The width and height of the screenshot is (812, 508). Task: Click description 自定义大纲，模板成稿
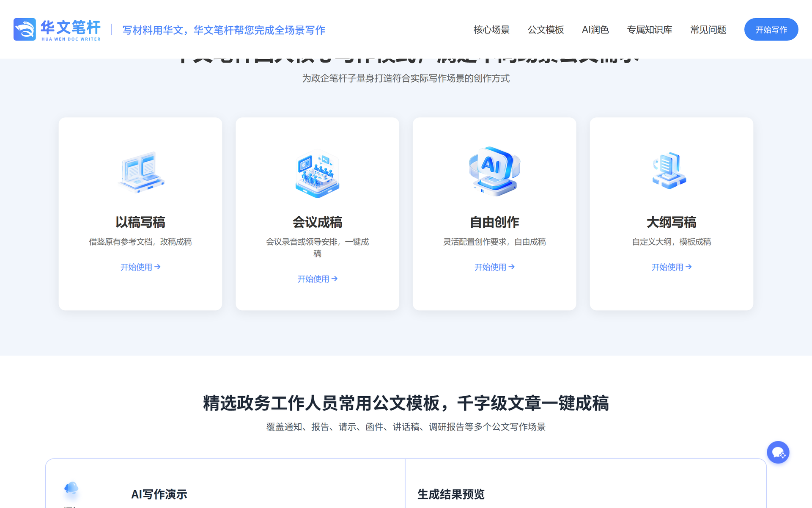[672, 242]
